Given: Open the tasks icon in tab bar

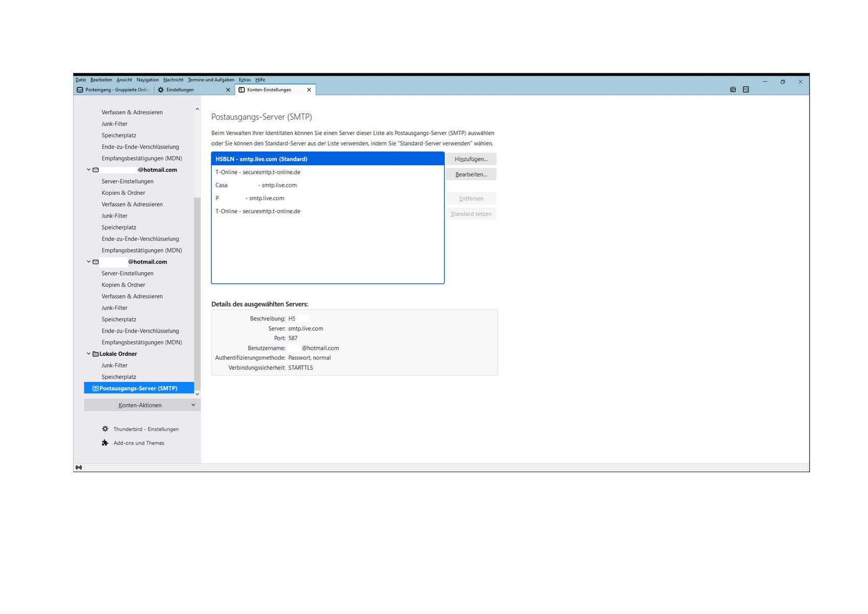Looking at the screenshot, I should [x=746, y=90].
